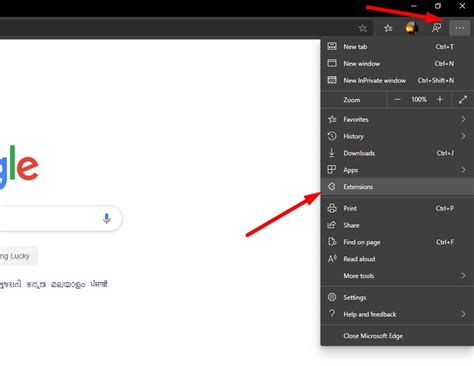The width and height of the screenshot is (474, 366).
Task: Enter full screen from Zoom row
Action: [463, 99]
